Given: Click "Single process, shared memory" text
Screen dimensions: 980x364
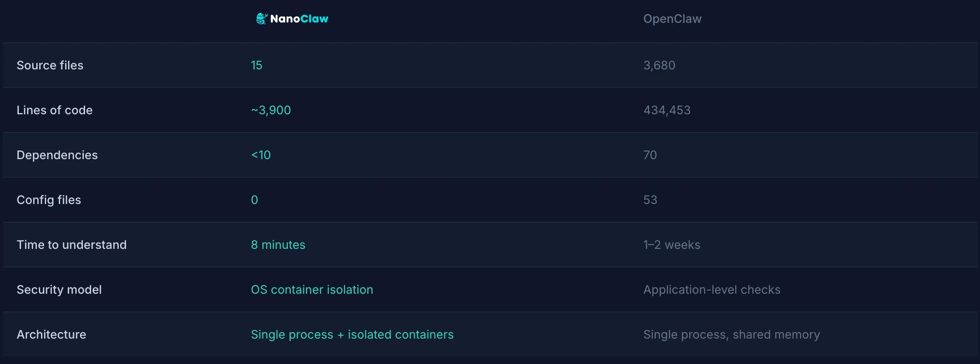Looking at the screenshot, I should [731, 334].
